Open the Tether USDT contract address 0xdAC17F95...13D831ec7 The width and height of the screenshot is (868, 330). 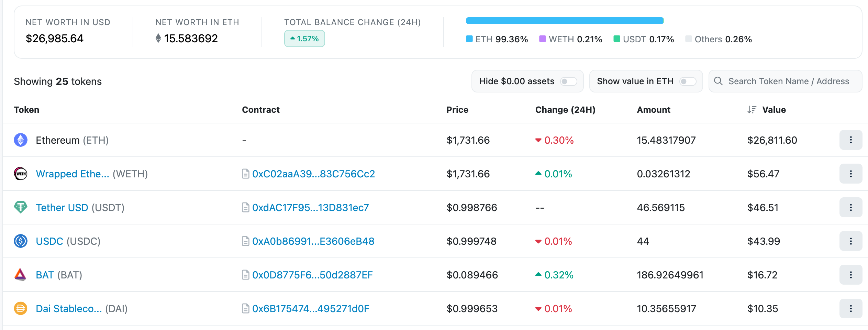(x=311, y=208)
